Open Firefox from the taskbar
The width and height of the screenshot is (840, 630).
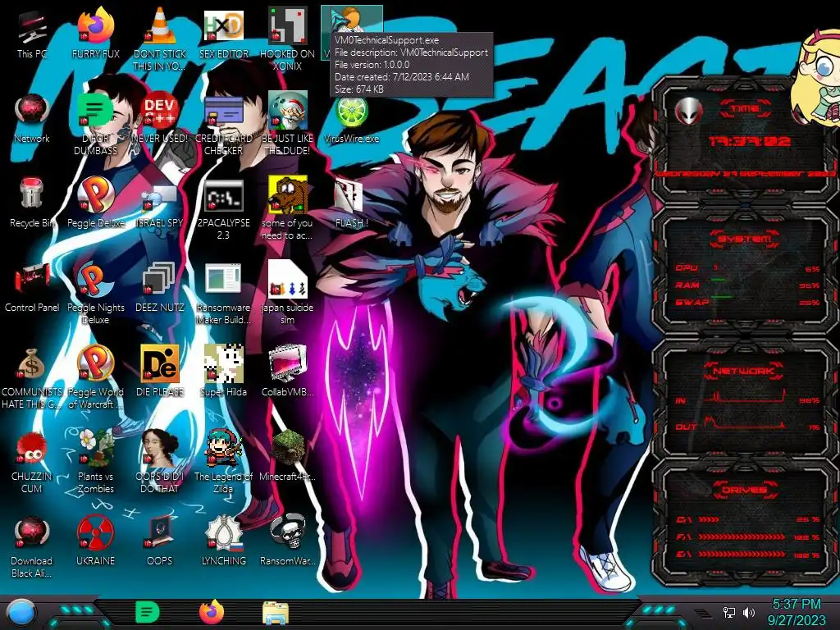(212, 612)
